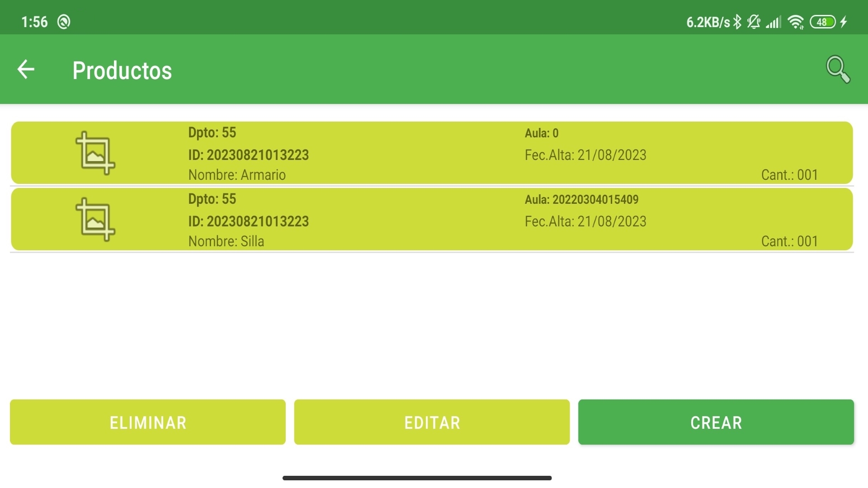This screenshot has height=488, width=868.
Task: Select the Armario product row
Action: (432, 153)
